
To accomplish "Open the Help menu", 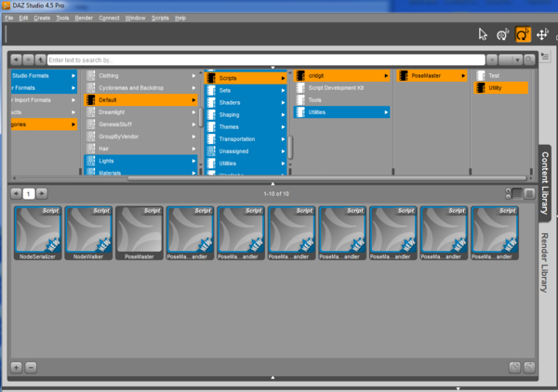I will click(180, 18).
